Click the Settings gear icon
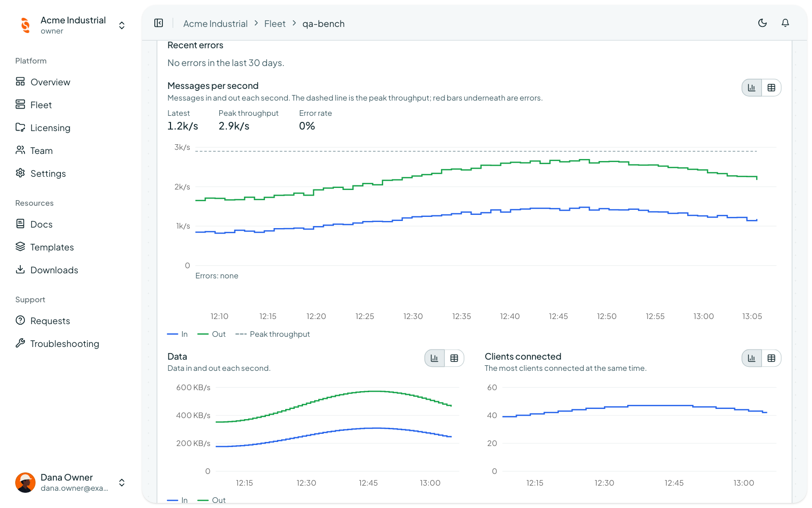Viewport: 812px width, 508px height. click(20, 173)
